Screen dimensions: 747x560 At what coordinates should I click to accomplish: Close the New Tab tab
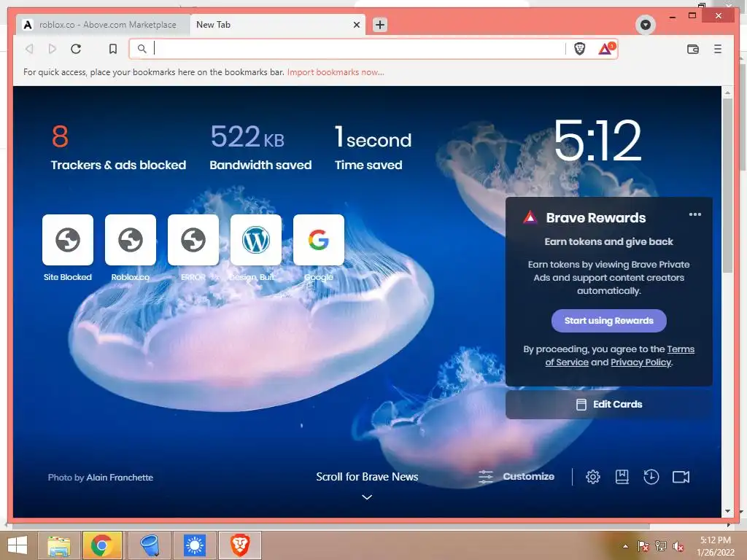click(356, 25)
